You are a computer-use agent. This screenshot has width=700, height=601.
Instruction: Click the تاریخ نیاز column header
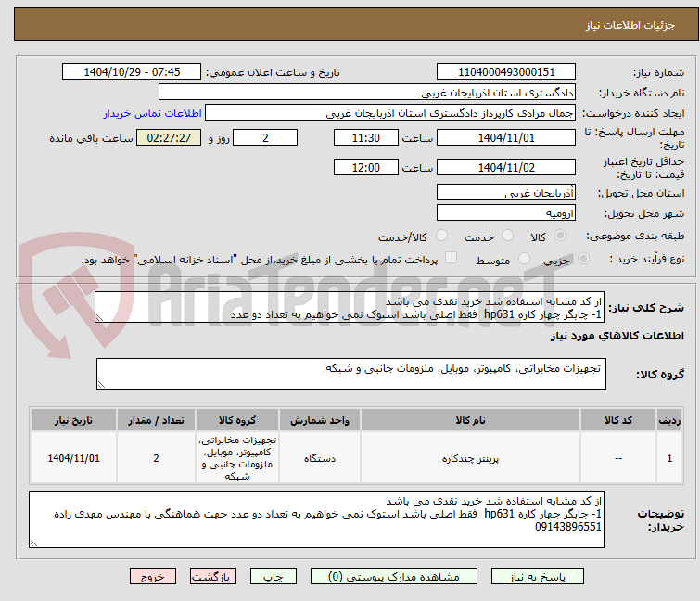click(x=73, y=420)
